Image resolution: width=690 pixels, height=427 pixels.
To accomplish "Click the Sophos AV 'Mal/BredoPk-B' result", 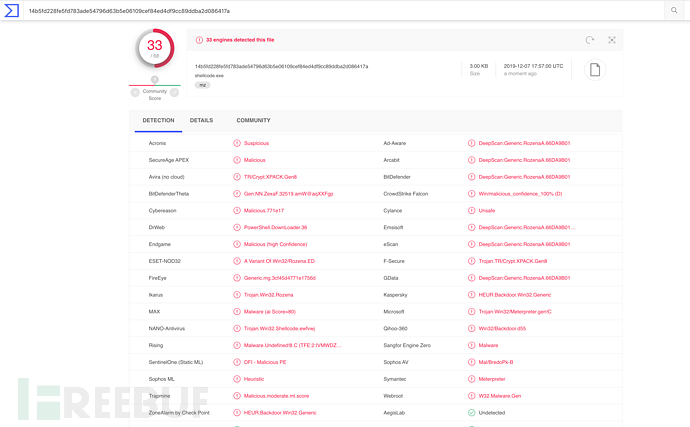I will 496,362.
